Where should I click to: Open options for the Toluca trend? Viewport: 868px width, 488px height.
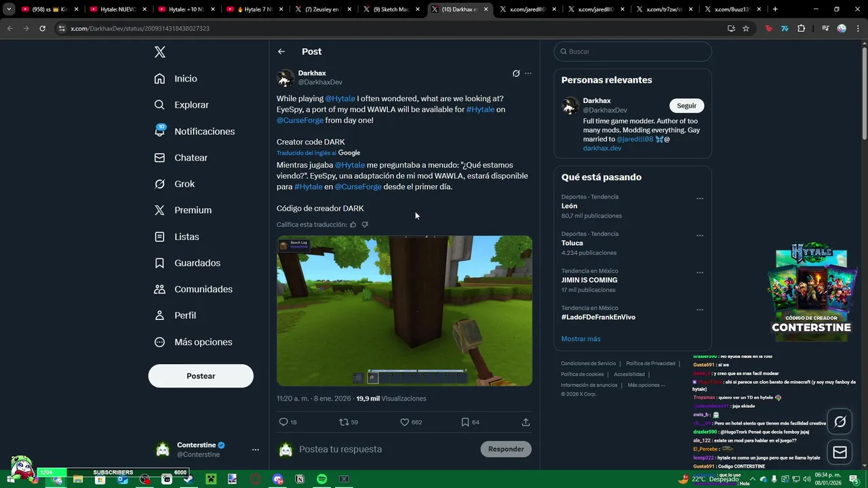[x=700, y=236]
